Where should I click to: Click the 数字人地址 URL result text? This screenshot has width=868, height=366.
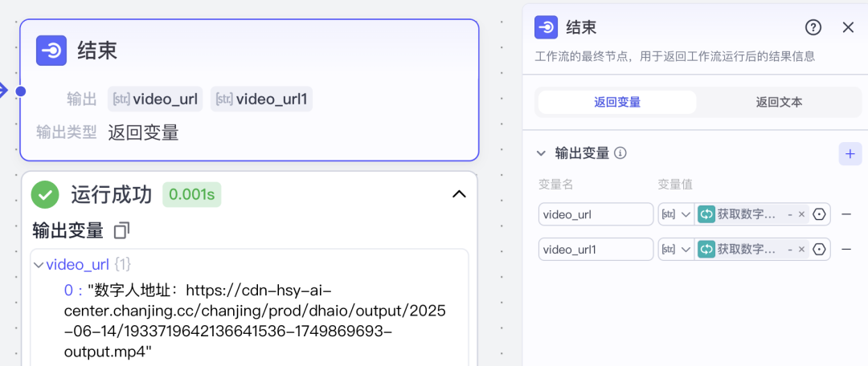(x=256, y=321)
